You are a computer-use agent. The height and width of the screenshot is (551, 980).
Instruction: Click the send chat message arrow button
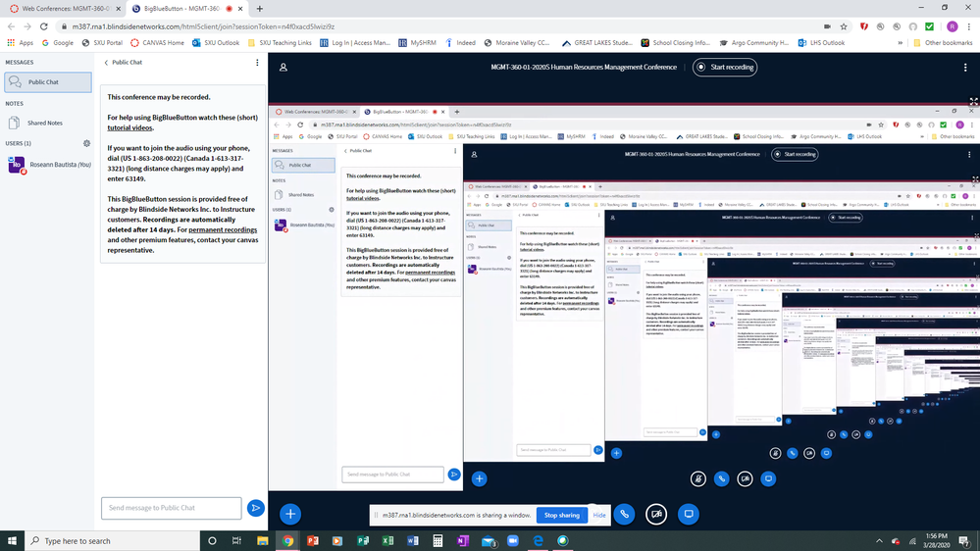click(255, 507)
